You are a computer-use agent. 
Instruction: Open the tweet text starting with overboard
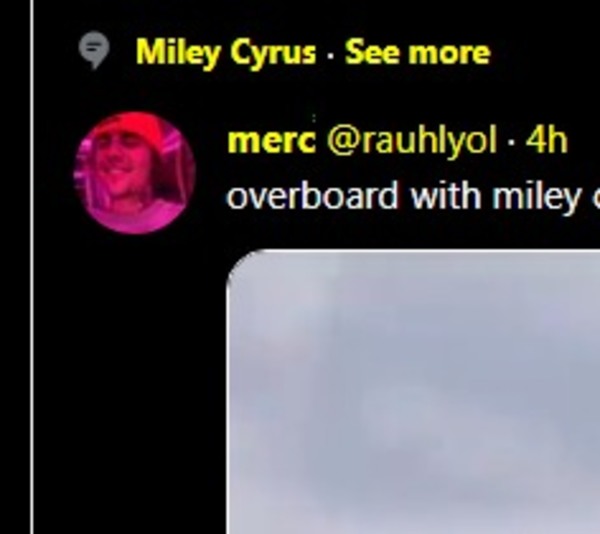point(413,197)
